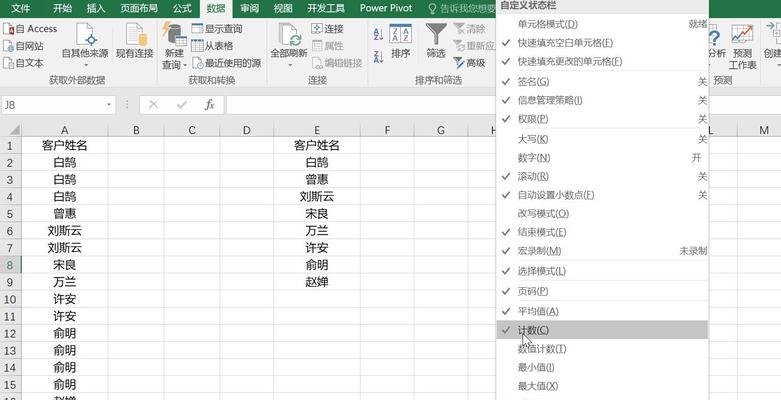This screenshot has height=400, width=781.
Task: Uncheck the Macro Recording option
Action: pyautogui.click(x=602, y=251)
